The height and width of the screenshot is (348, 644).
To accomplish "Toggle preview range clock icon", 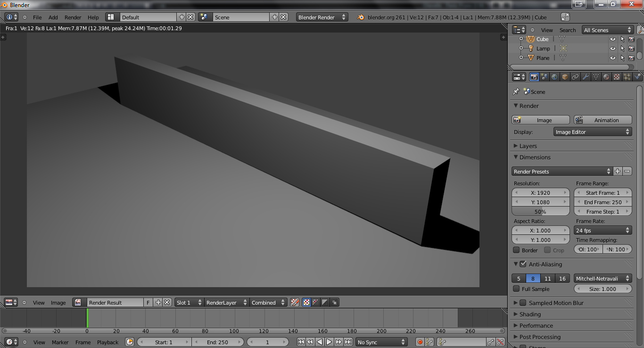I will pos(130,342).
